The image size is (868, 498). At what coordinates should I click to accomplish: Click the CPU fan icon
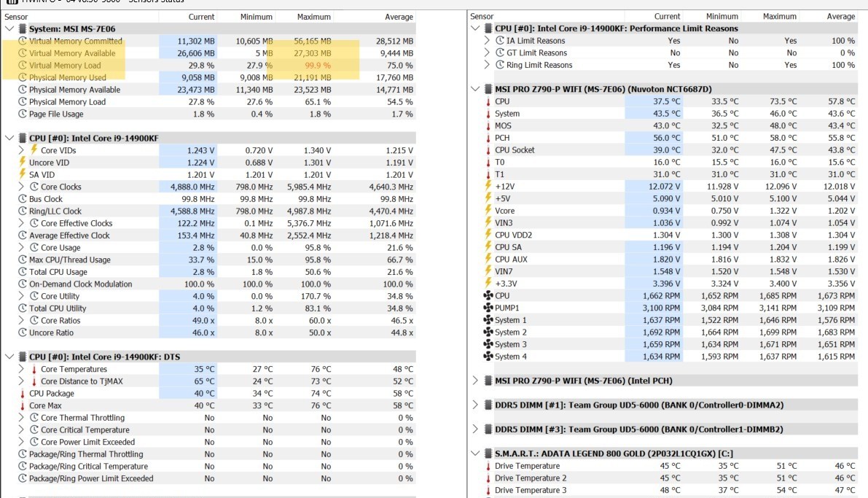point(488,296)
